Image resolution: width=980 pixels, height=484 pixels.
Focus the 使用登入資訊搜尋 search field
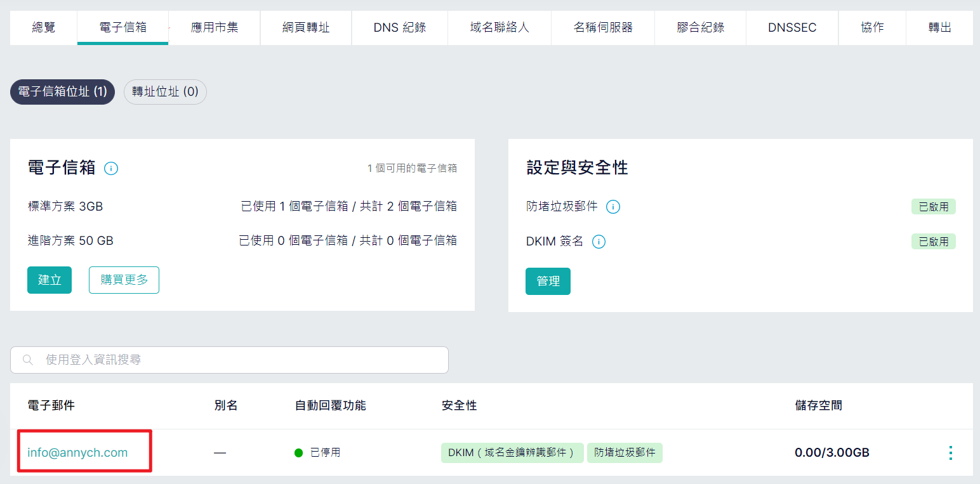[x=229, y=360]
